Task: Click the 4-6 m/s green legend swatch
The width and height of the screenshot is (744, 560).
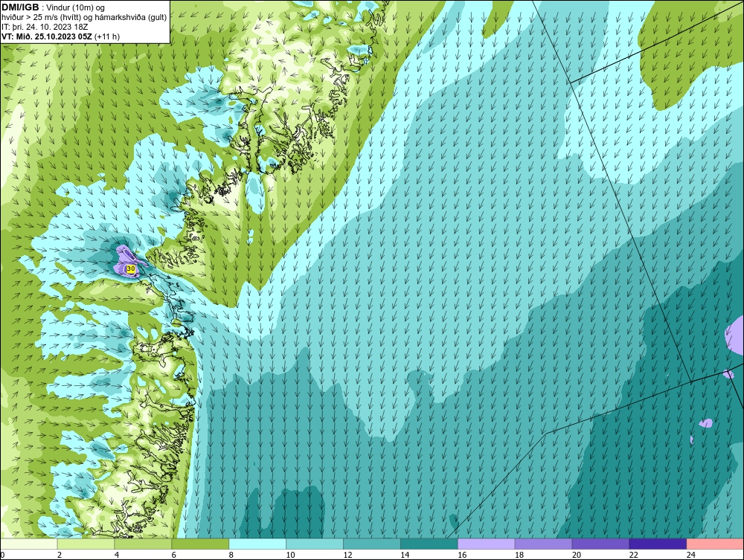Action: [143, 544]
